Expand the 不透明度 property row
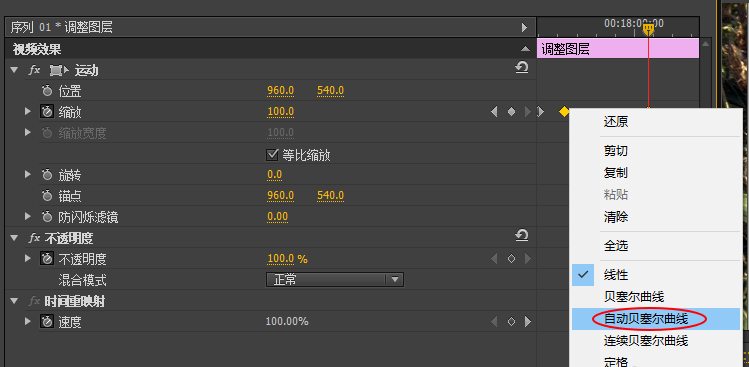Image resolution: width=749 pixels, height=367 pixels. (28, 259)
